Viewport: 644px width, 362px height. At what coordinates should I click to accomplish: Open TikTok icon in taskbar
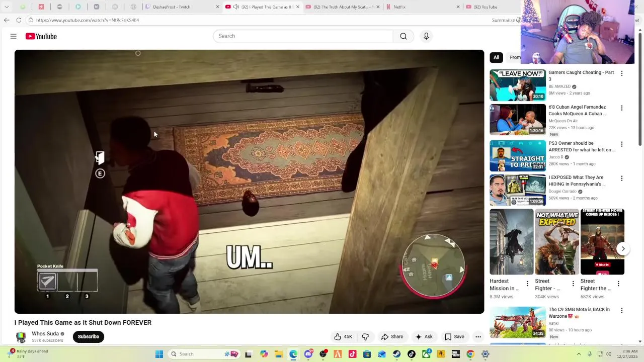(412, 354)
